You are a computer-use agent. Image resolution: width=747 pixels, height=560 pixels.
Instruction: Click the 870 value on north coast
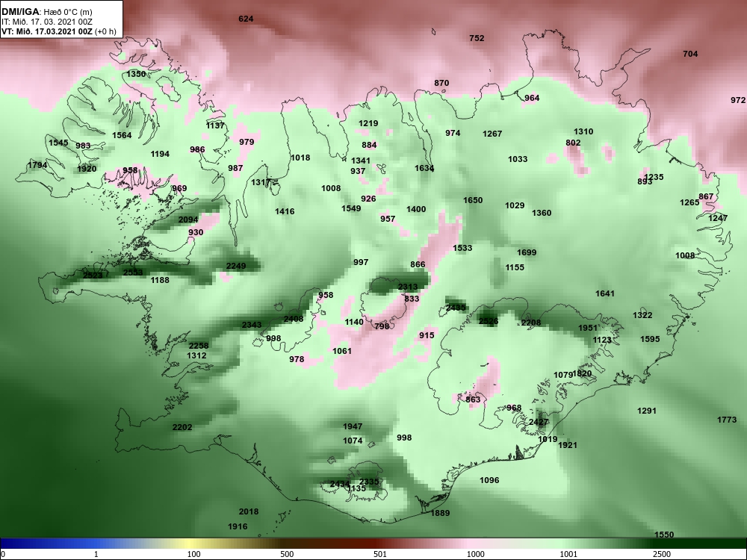pyautogui.click(x=441, y=83)
